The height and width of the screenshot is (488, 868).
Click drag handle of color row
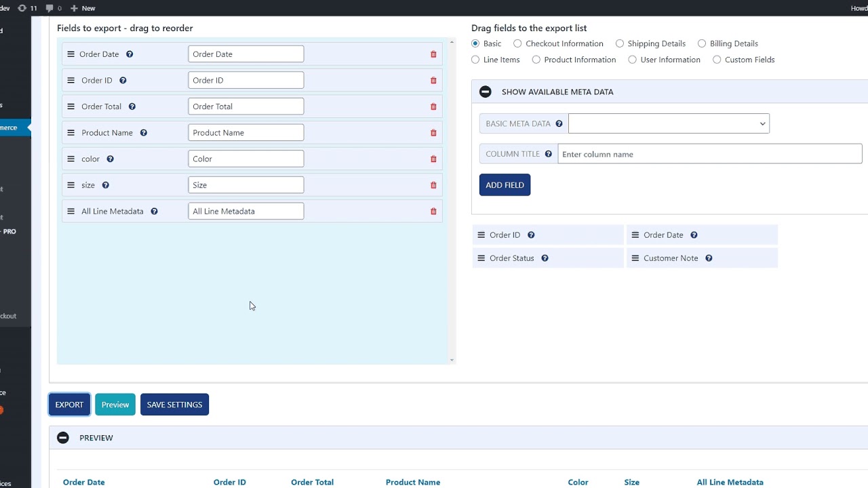coord(71,159)
